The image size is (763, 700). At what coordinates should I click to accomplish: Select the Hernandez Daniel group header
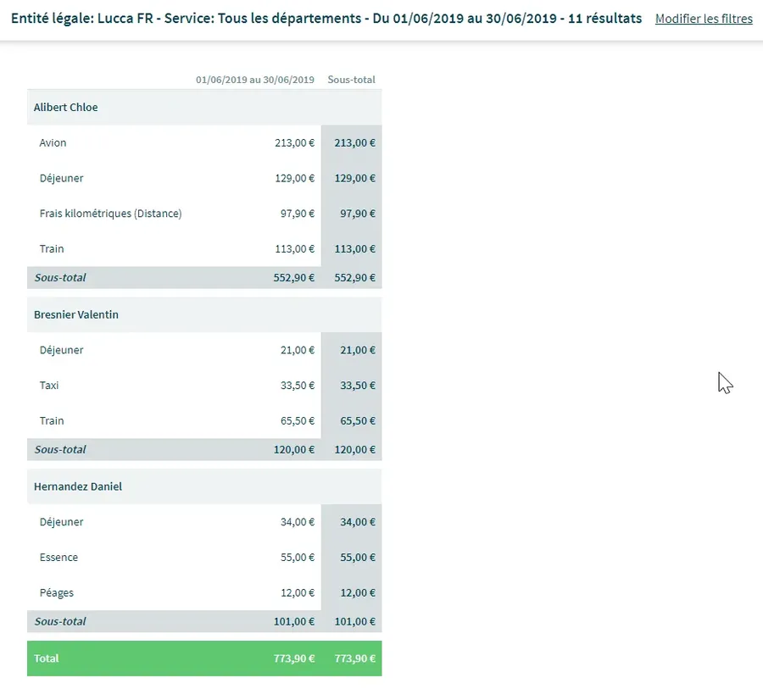[x=78, y=486]
